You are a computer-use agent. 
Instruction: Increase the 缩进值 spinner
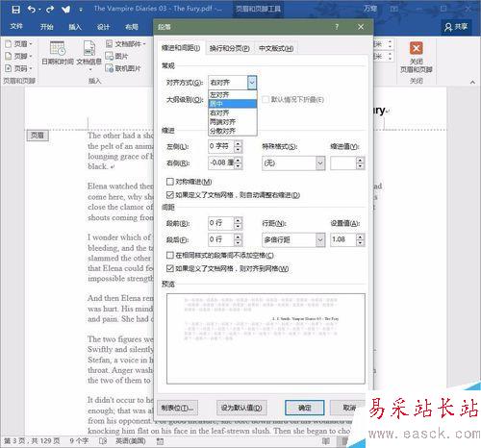coord(361,160)
